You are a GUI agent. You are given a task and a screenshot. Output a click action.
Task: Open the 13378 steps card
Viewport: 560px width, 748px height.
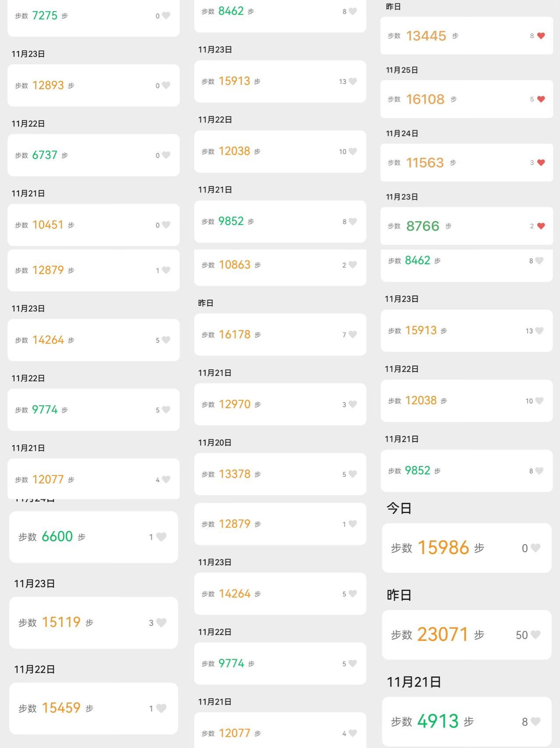click(x=280, y=474)
